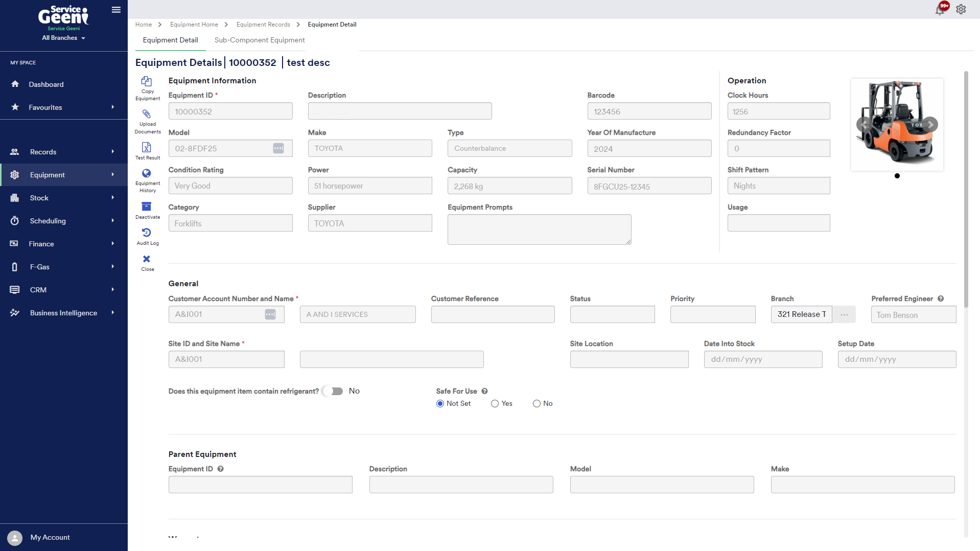Click the notifications bell icon
This screenshot has width=980, height=551.
pos(940,10)
